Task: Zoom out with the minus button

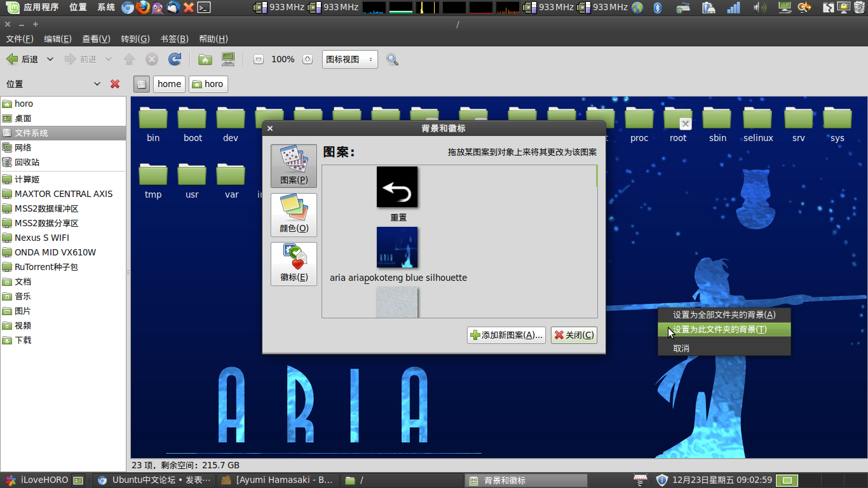Action: [x=259, y=59]
